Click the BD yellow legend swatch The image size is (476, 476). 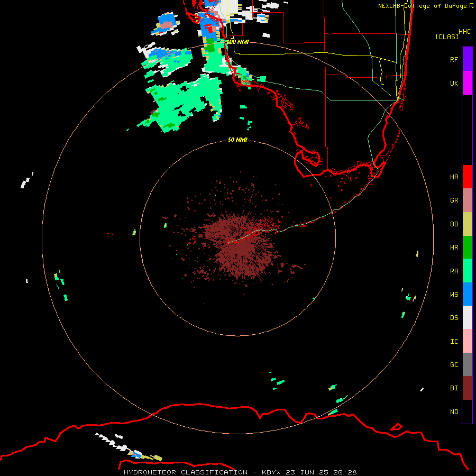tap(467, 224)
